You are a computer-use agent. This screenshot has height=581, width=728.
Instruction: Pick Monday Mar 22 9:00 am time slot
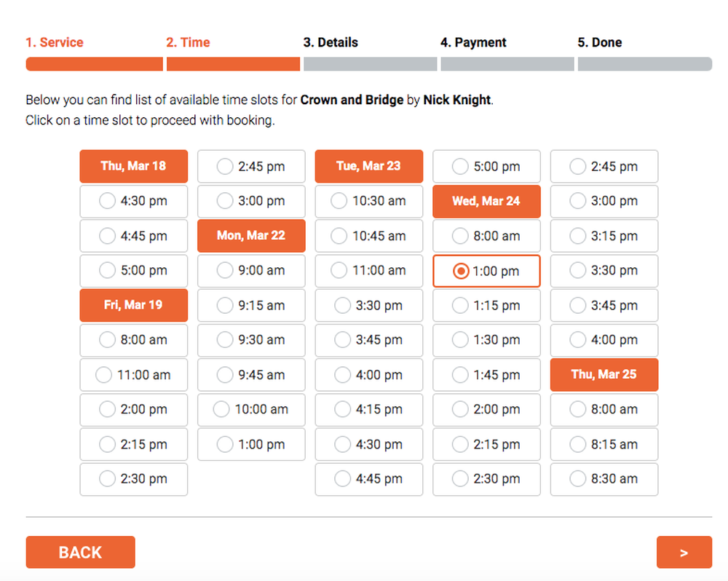click(x=251, y=270)
